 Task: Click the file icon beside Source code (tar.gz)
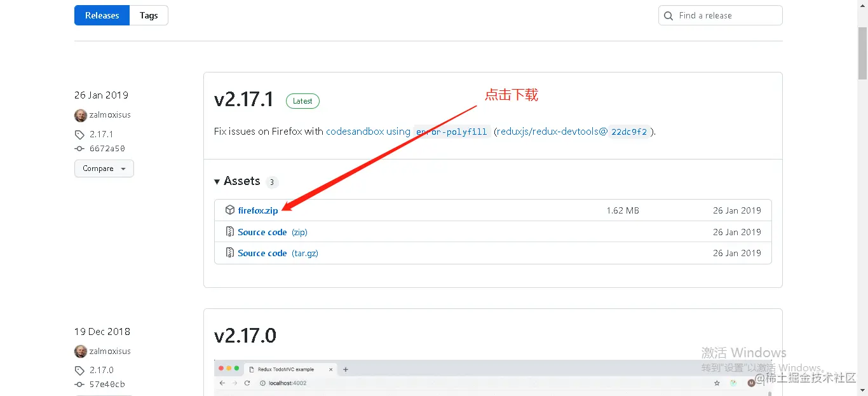(x=230, y=252)
